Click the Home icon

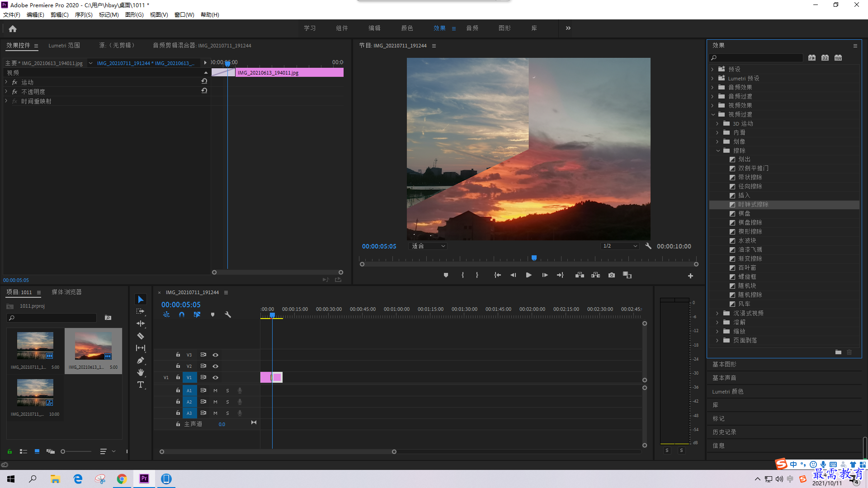pos(13,28)
